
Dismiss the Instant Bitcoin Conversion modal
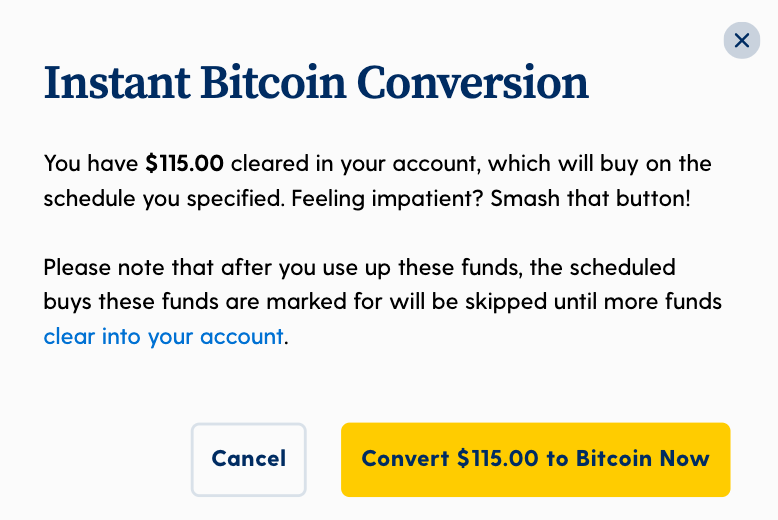tap(741, 40)
